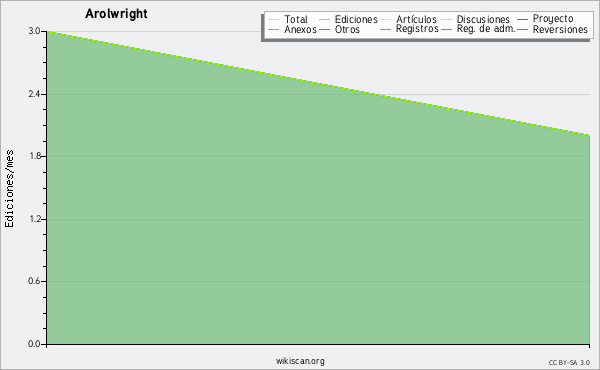Click the Arolwright chart title
This screenshot has height=370, width=600.
[x=116, y=14]
